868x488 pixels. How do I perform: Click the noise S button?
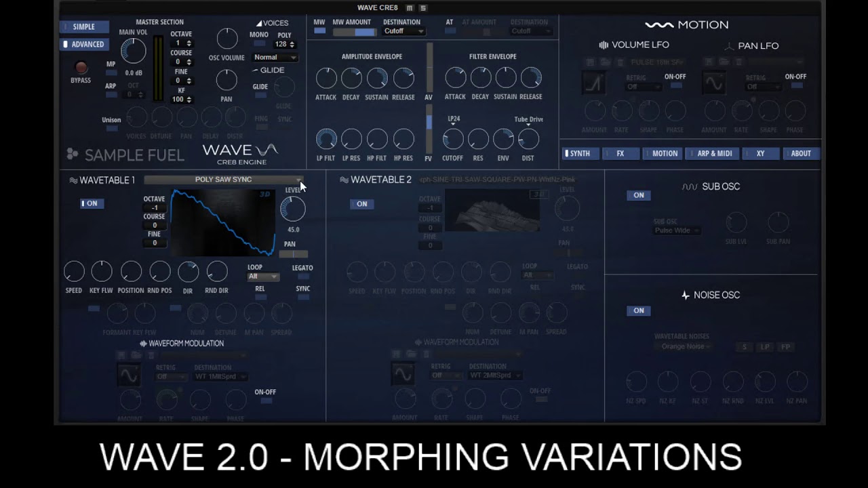[744, 347]
